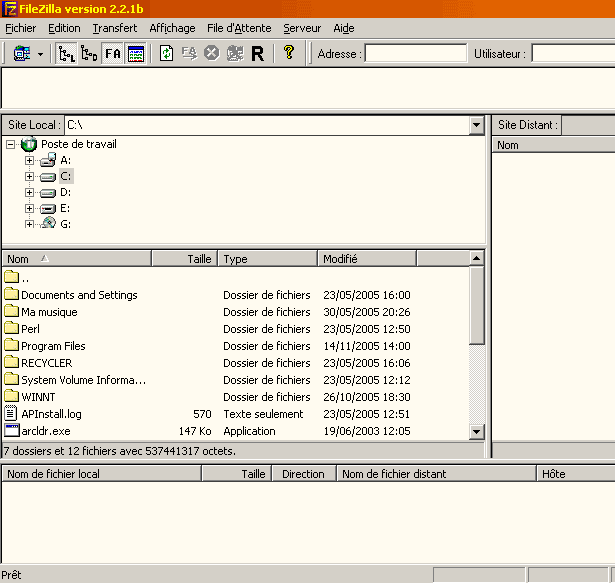Open the Site Manager icon

pyautogui.click(x=22, y=53)
